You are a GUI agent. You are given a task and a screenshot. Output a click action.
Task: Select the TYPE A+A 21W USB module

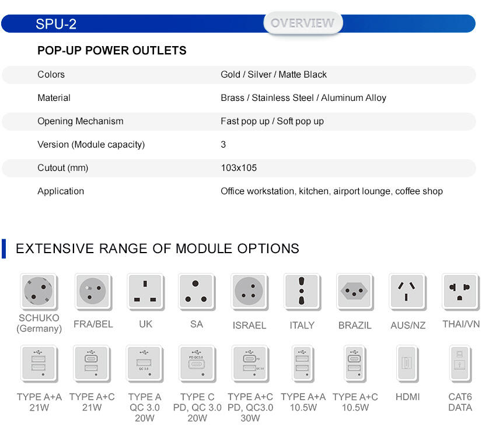(39, 365)
